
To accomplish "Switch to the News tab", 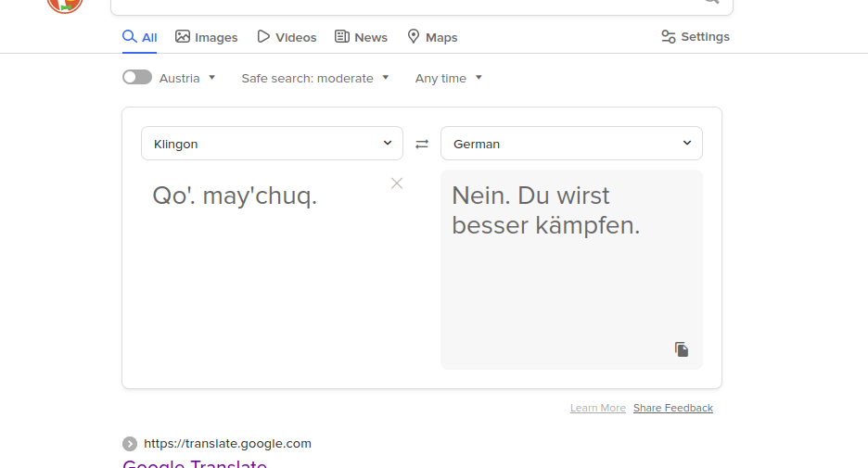I will [361, 37].
